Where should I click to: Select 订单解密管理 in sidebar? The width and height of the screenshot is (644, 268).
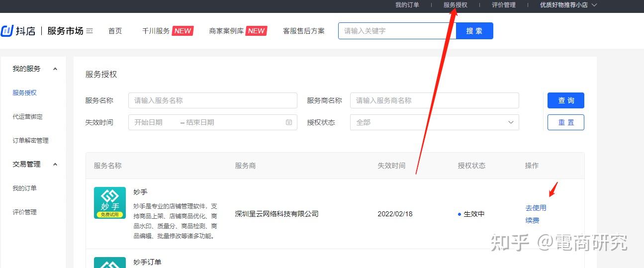pos(31,141)
